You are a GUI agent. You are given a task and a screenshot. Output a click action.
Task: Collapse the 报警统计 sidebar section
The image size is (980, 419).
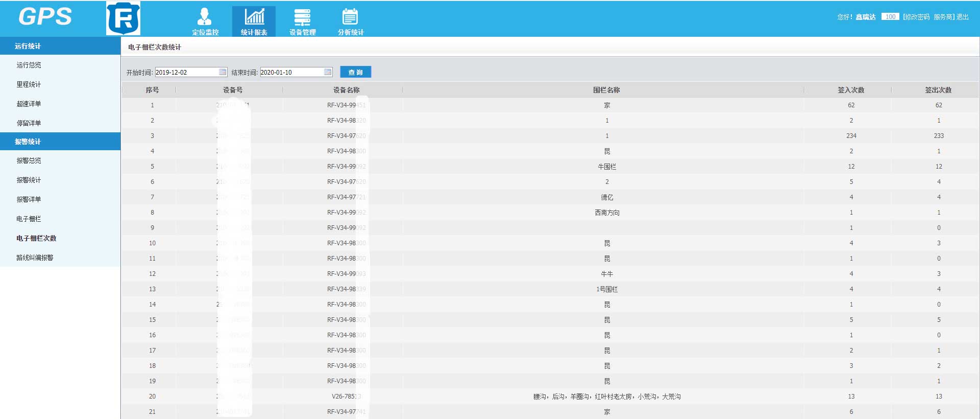pyautogui.click(x=60, y=142)
